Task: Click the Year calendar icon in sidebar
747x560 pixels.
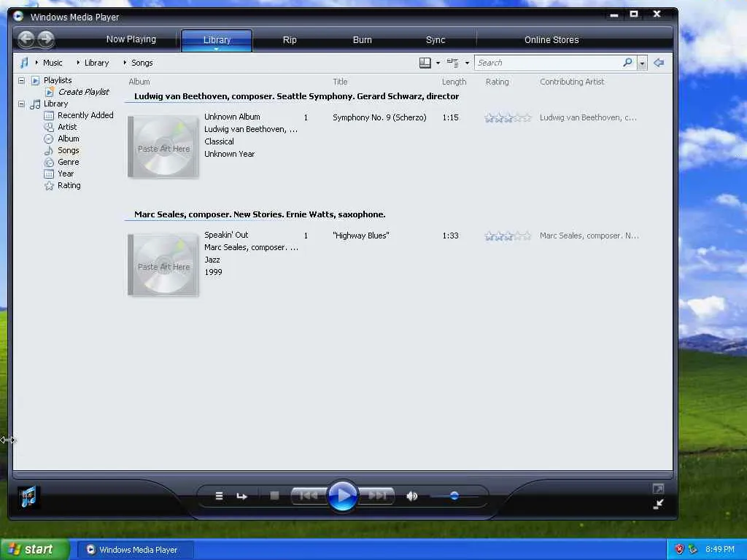Action: pos(49,174)
